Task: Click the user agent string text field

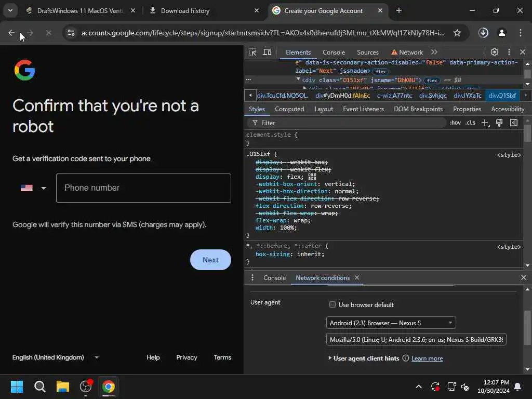Action: coord(416,339)
